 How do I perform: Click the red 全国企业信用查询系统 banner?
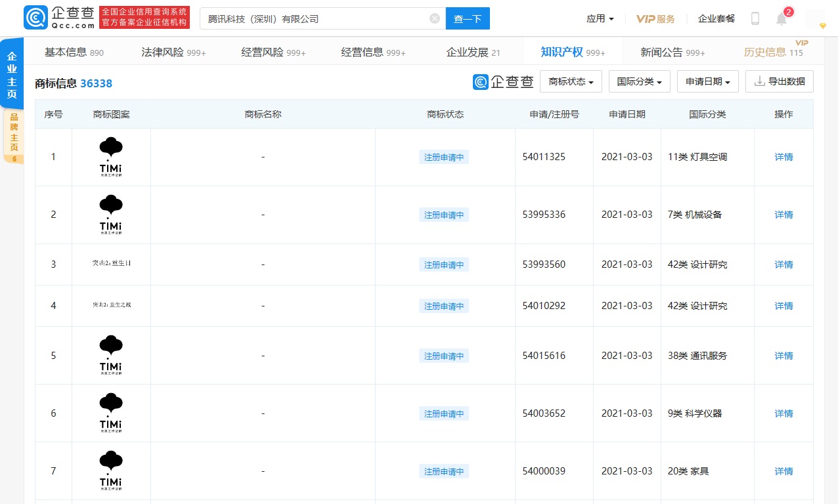144,18
